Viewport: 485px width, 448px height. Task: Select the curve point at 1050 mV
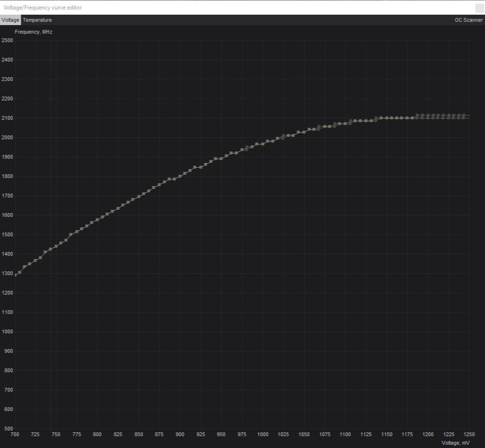304,132
